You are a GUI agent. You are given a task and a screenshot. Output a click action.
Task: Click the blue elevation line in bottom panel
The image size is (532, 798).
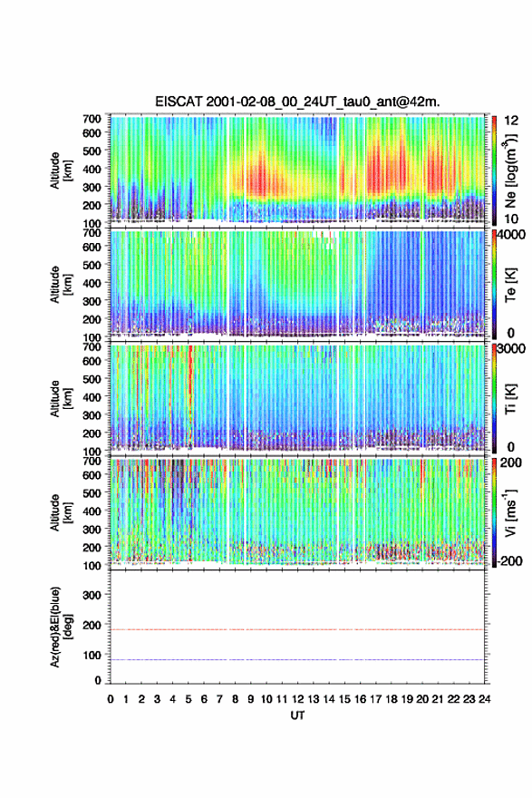point(297,659)
